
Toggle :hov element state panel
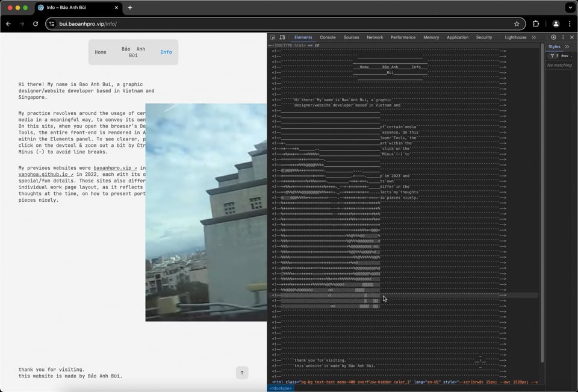pos(564,56)
